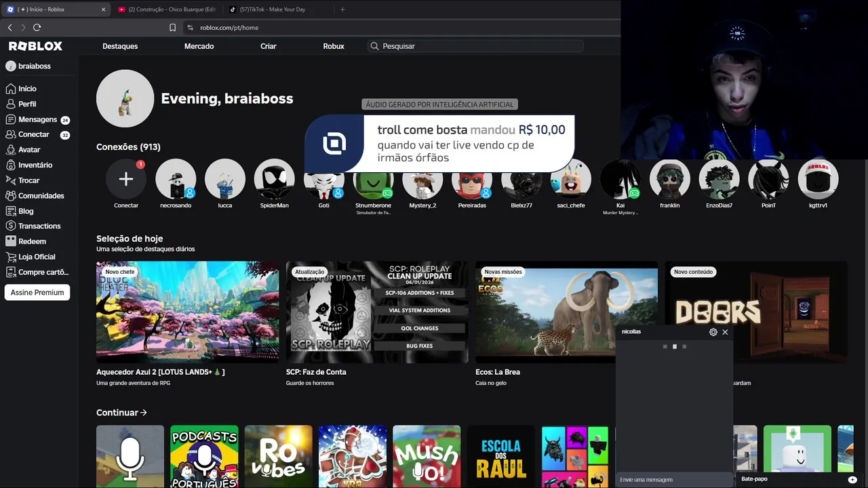Screen dimensions: 868x488
Task: Open the Destaques menu
Action: (120, 46)
